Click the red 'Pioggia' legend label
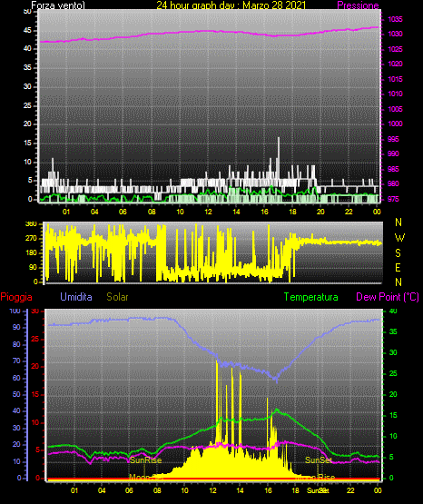The height and width of the screenshot is (504, 423). click(16, 297)
